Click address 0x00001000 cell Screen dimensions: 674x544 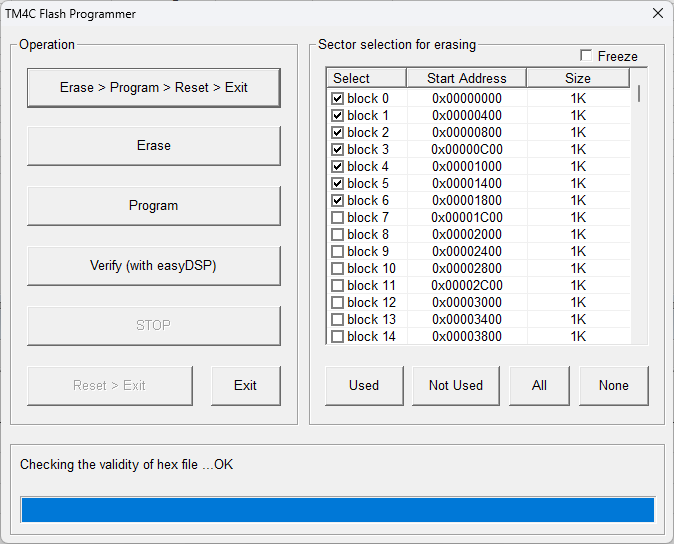click(467, 166)
